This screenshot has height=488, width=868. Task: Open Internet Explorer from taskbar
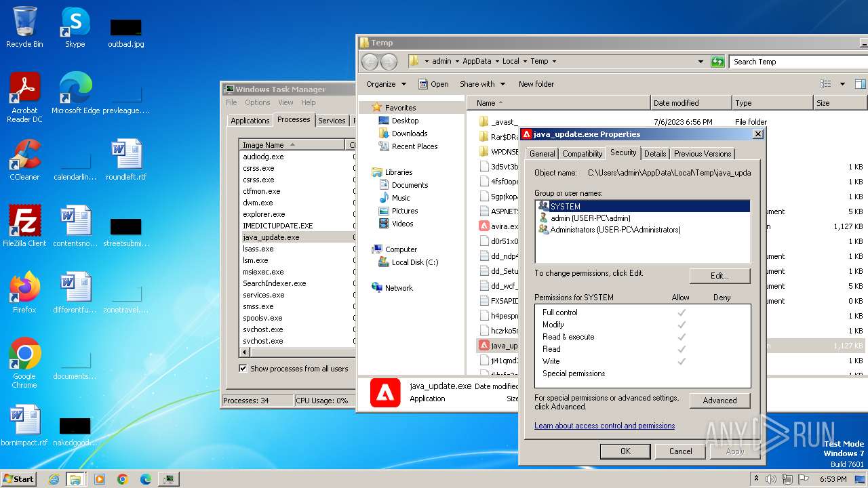(54, 479)
